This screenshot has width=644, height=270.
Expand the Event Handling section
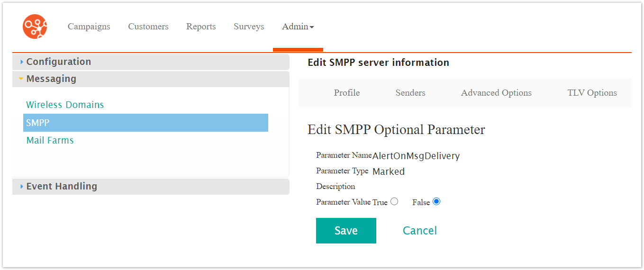pos(61,187)
